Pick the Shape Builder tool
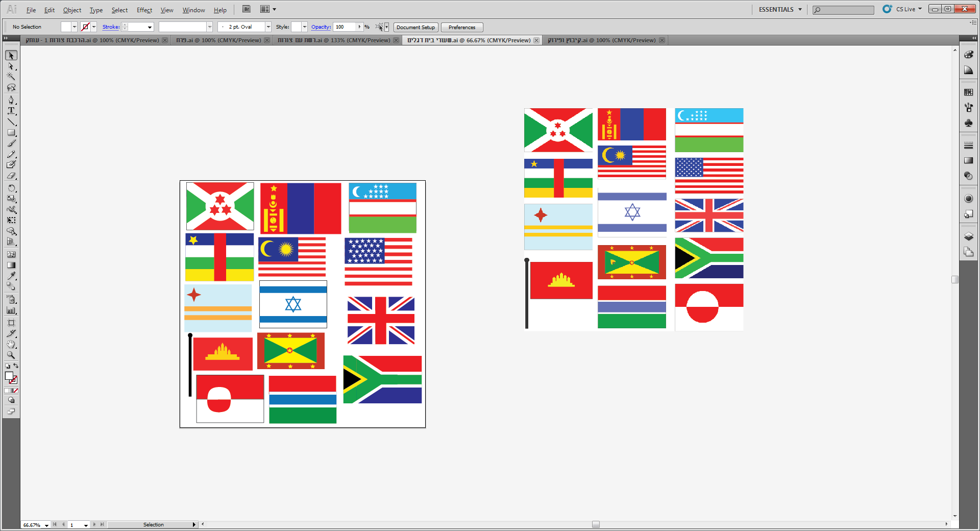The image size is (980, 531). click(11, 231)
